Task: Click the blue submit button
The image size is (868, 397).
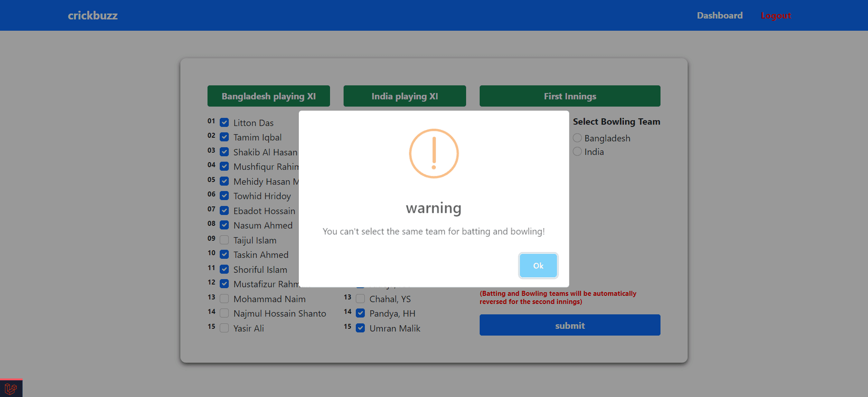Action: click(x=570, y=325)
